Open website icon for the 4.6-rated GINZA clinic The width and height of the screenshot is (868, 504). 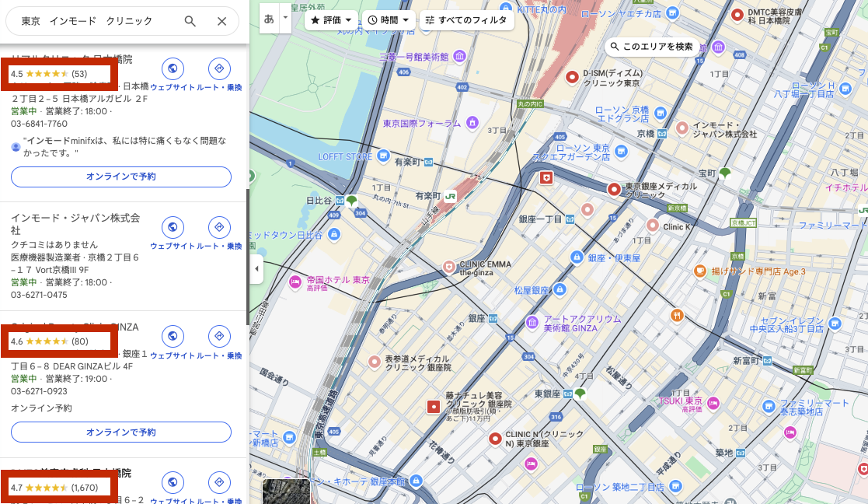point(173,336)
